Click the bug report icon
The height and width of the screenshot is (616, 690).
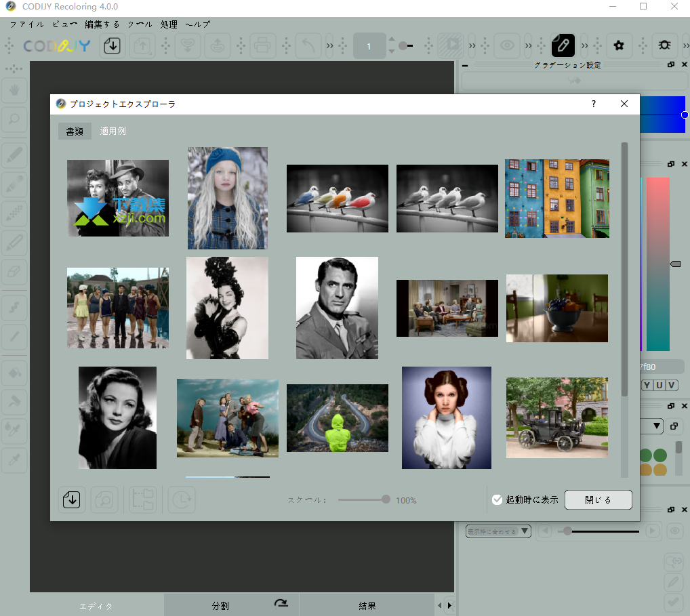[664, 46]
